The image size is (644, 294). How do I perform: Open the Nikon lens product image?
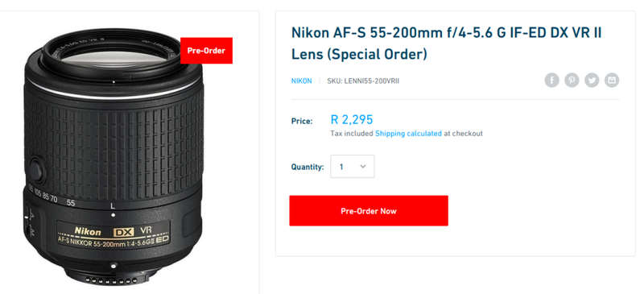114,156
